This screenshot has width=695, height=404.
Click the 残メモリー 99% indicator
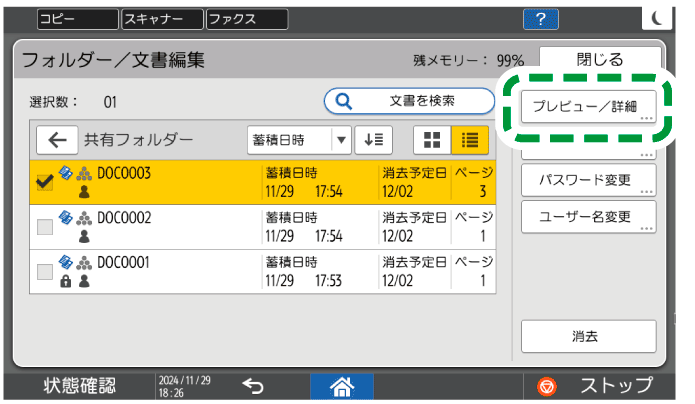[x=469, y=60]
